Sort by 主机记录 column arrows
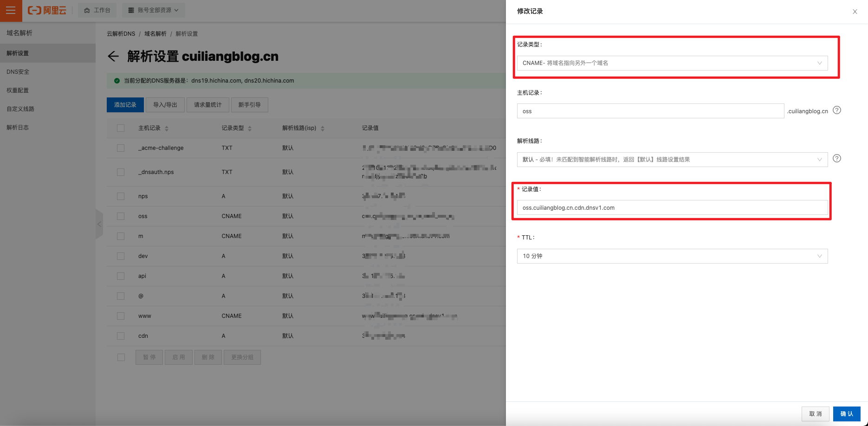This screenshot has height=426, width=868. point(167,129)
